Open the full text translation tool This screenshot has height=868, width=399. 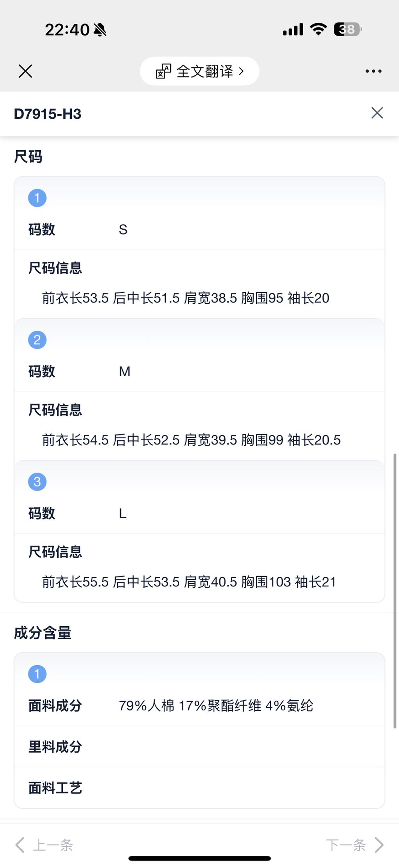[x=199, y=71]
